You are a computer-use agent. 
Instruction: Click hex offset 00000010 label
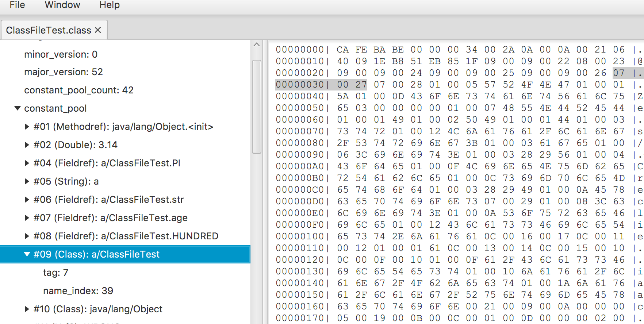300,61
